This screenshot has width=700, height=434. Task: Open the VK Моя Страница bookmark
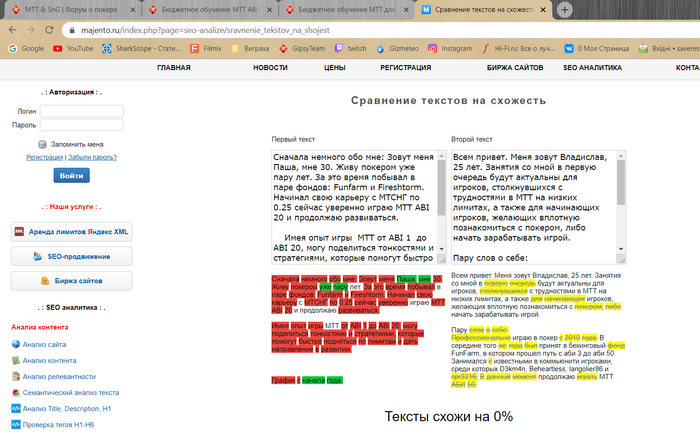pyautogui.click(x=597, y=48)
